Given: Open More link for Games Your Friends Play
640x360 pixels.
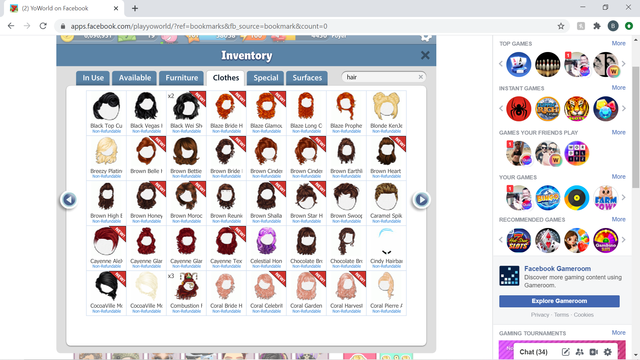Looking at the screenshot, I should point(618,132).
